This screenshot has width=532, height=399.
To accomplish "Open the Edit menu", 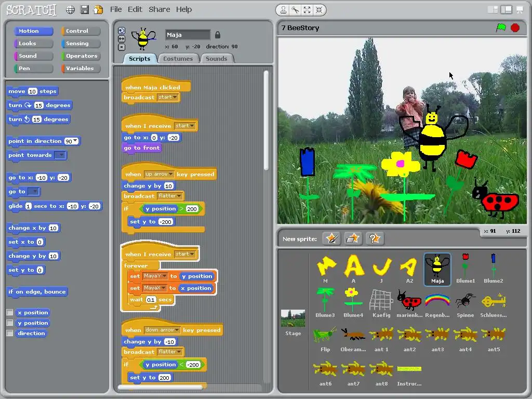I will [135, 9].
